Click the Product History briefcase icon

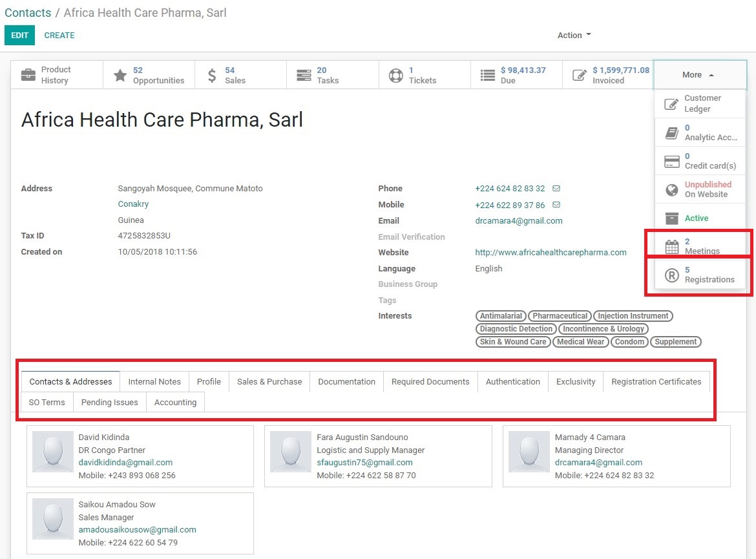click(28, 75)
